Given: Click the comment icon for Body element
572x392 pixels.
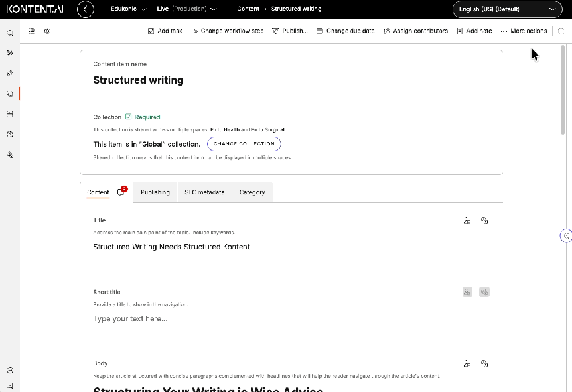Looking at the screenshot, I should 484,363.
